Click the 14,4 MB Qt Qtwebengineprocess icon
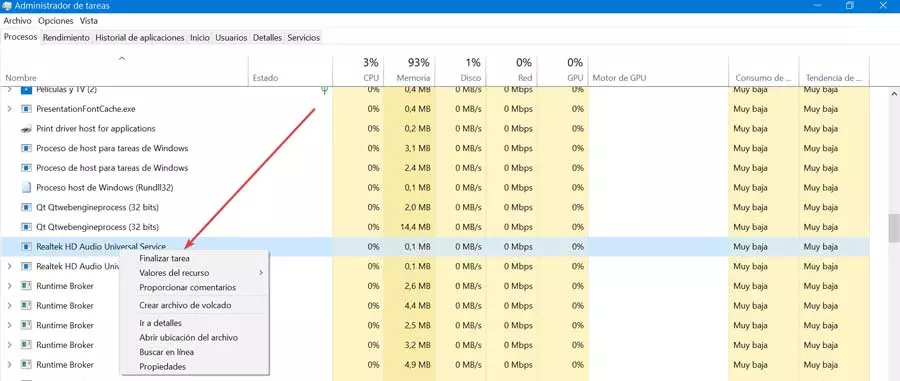 coord(26,227)
